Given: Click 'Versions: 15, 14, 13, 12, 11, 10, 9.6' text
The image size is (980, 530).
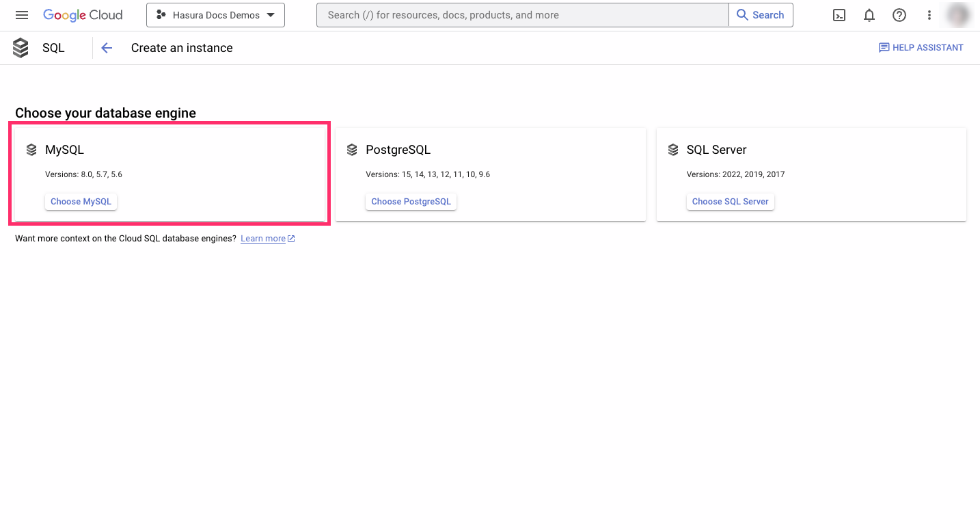Looking at the screenshot, I should point(428,174).
